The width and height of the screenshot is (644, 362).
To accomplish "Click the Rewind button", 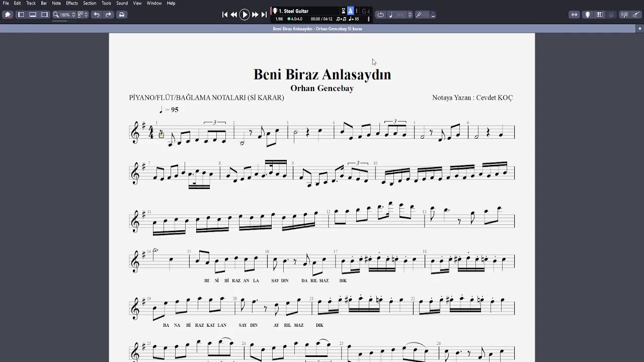I will (x=234, y=15).
